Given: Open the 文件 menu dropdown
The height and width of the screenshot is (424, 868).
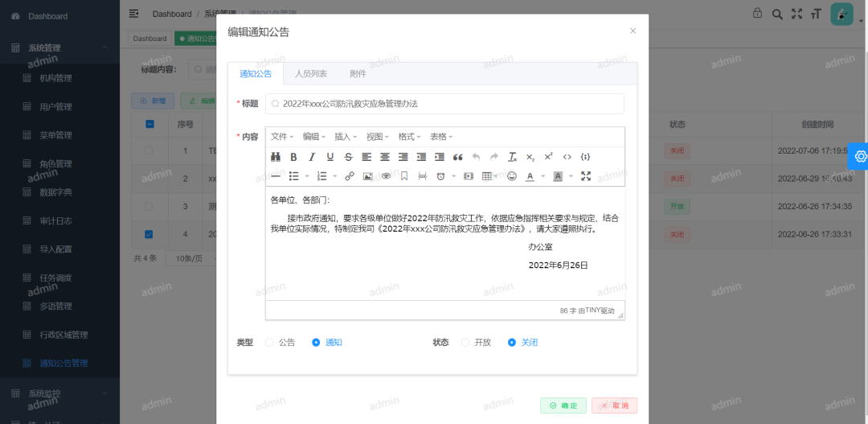Looking at the screenshot, I should tap(281, 137).
